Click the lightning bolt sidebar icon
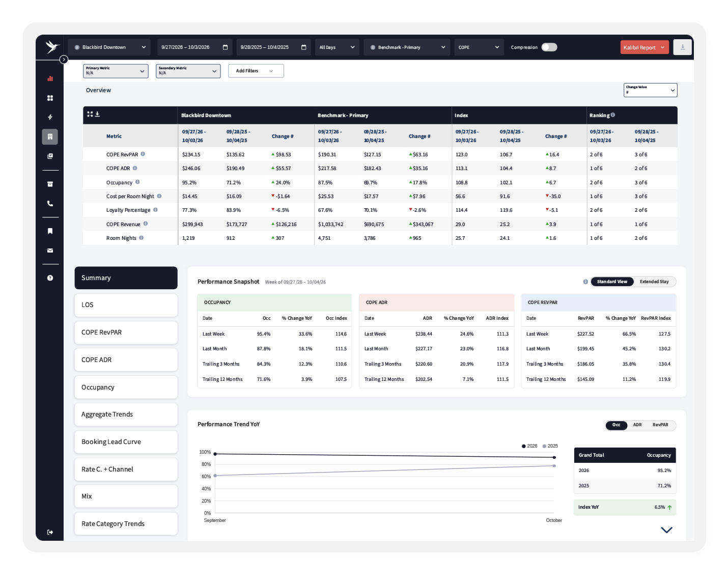 pyautogui.click(x=50, y=117)
